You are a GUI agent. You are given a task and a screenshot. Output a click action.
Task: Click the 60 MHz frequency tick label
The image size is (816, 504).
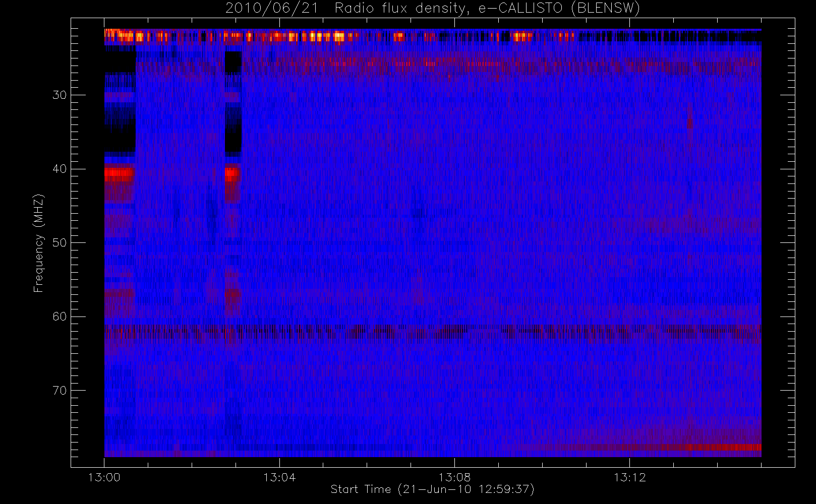(x=60, y=317)
